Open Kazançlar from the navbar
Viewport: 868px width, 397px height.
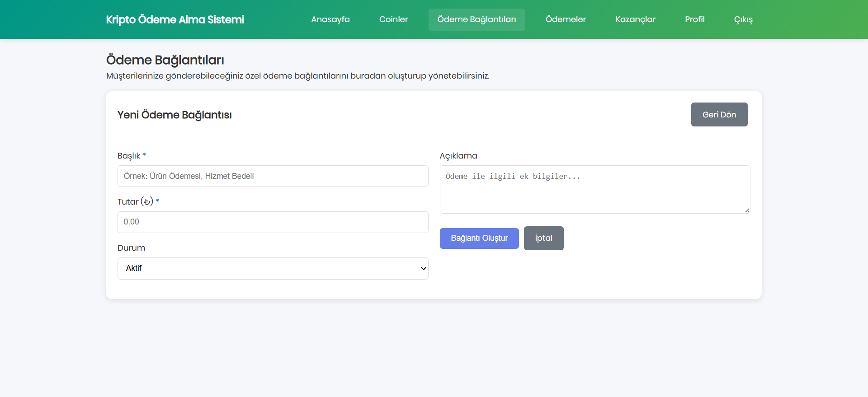point(635,19)
